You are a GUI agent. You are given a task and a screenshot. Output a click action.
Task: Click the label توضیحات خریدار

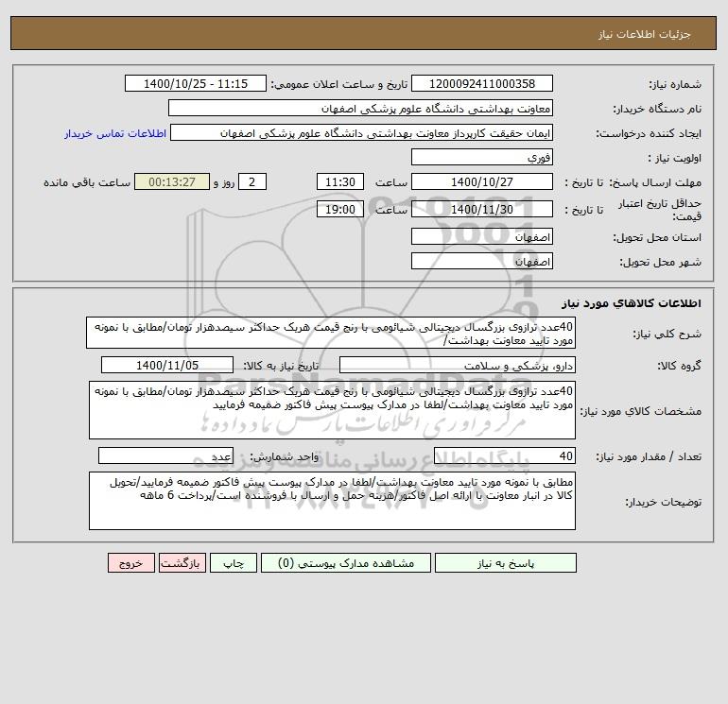(663, 502)
